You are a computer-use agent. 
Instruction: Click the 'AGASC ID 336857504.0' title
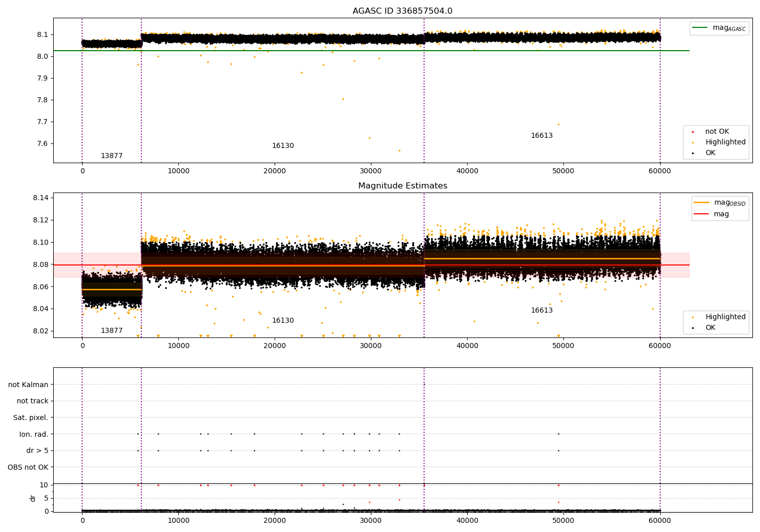402,11
